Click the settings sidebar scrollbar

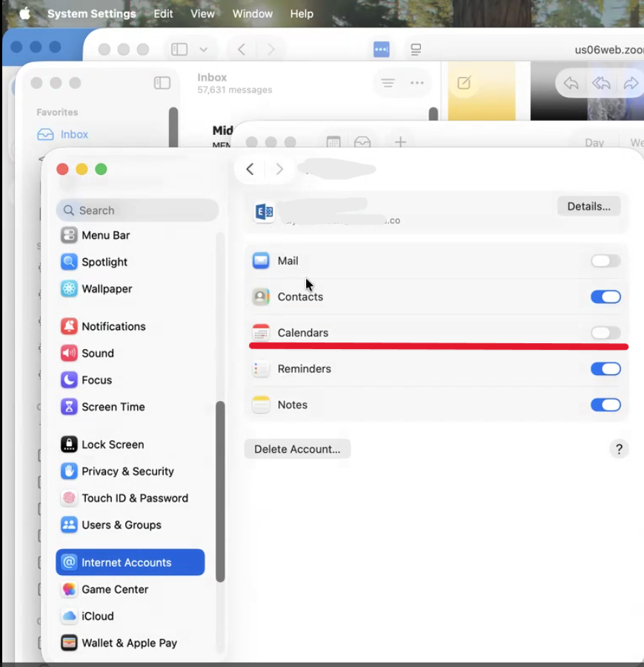[220, 491]
